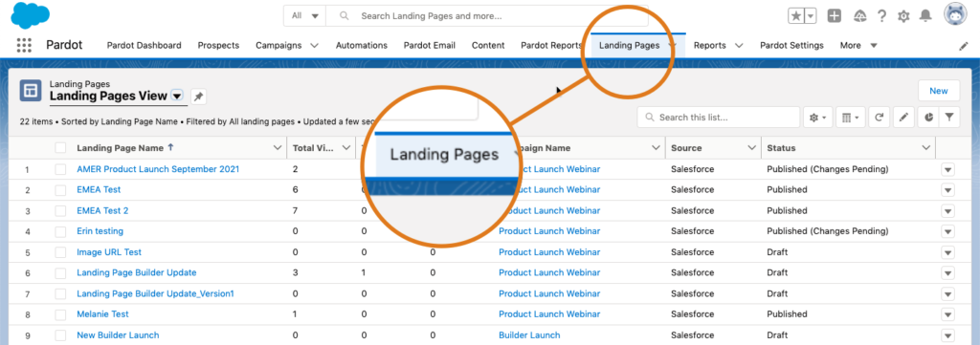Select checkbox for Erin testing row
The width and height of the screenshot is (980, 345).
(x=60, y=231)
